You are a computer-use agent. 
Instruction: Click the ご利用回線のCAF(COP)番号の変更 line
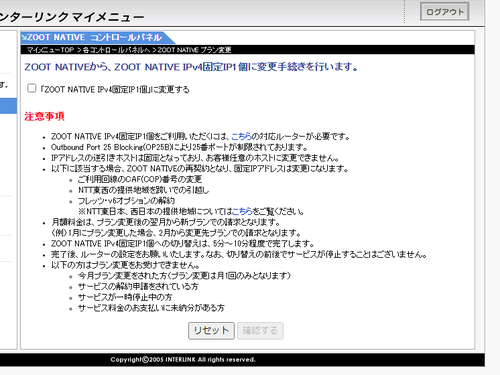tap(140, 179)
